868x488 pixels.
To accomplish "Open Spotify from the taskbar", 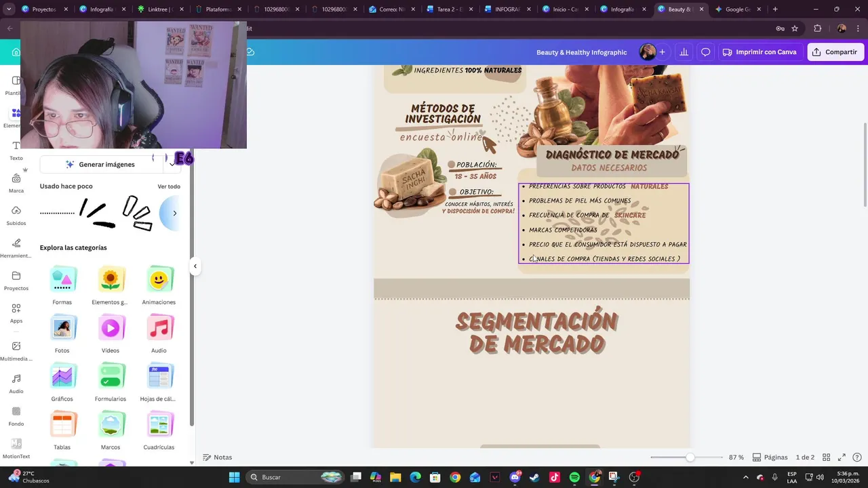I will coord(574,477).
